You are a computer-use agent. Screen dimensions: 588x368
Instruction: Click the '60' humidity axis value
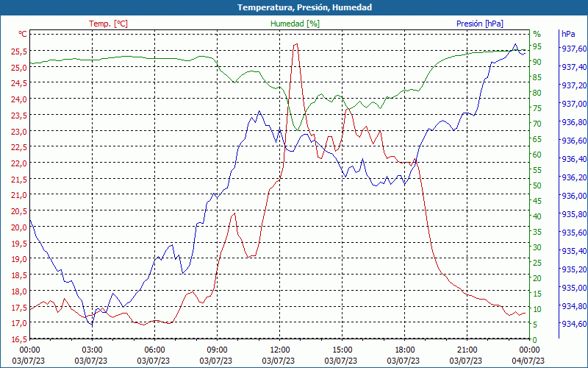tap(537, 155)
